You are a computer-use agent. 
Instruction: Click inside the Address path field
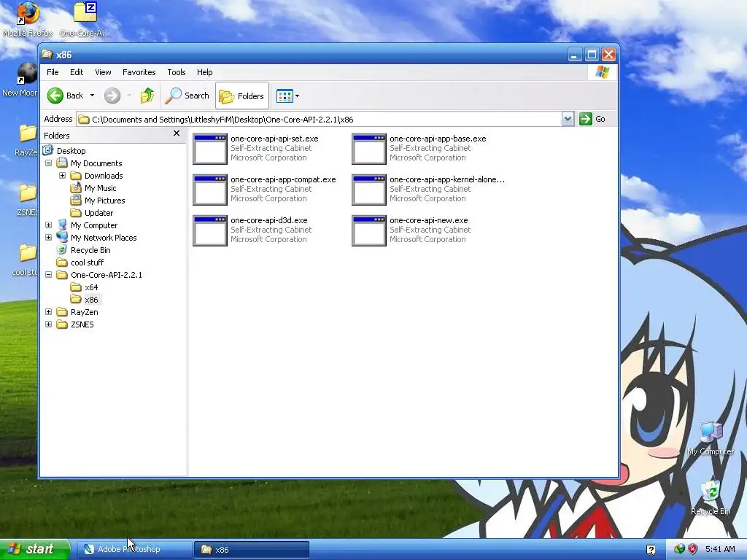319,119
